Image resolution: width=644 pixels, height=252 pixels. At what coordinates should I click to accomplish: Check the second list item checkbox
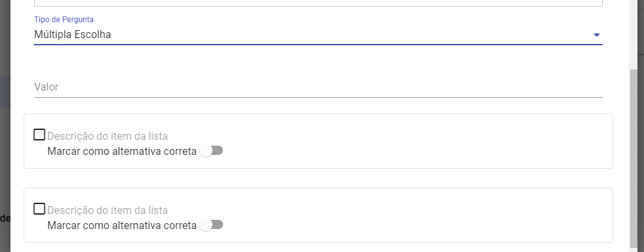coord(39,209)
